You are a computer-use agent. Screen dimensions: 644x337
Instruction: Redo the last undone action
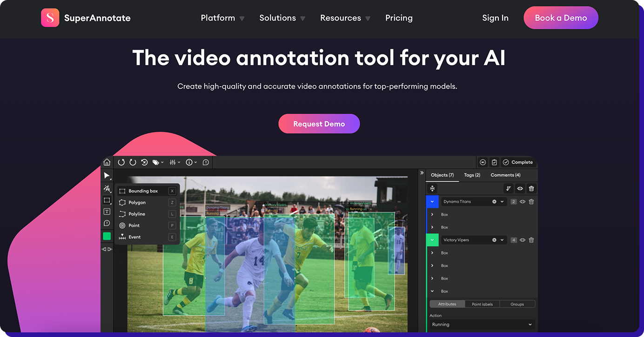pyautogui.click(x=132, y=162)
